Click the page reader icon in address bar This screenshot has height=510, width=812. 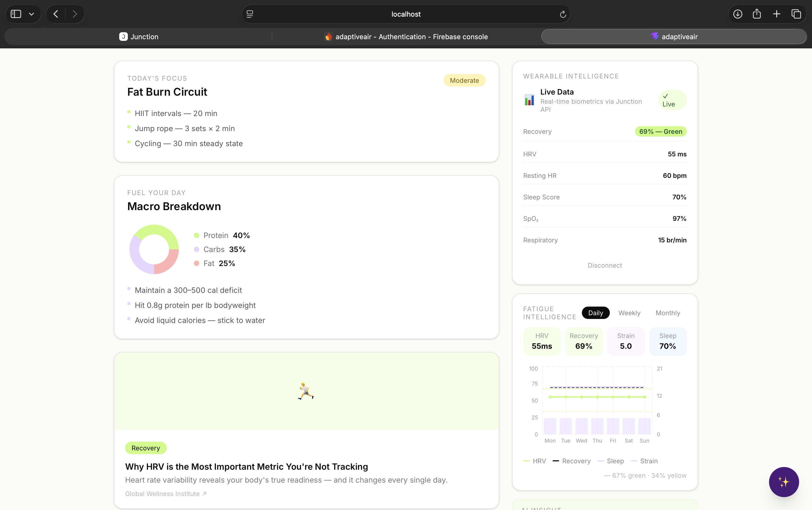pos(250,14)
